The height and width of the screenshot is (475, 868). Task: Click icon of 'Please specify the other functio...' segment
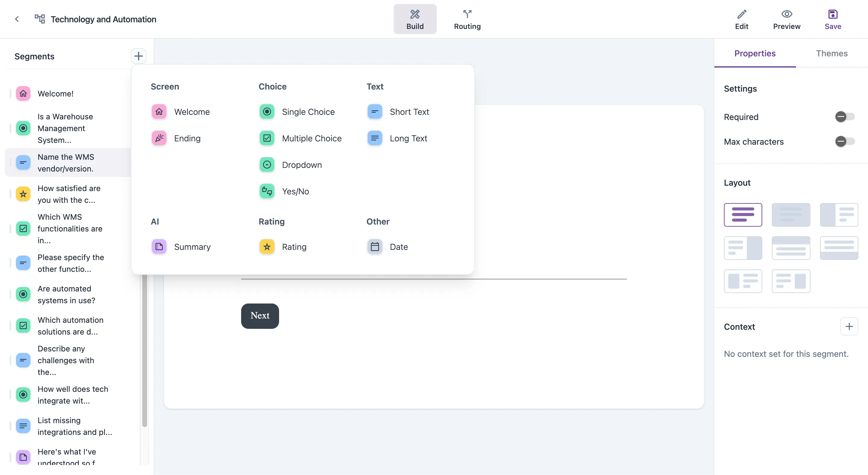23,263
